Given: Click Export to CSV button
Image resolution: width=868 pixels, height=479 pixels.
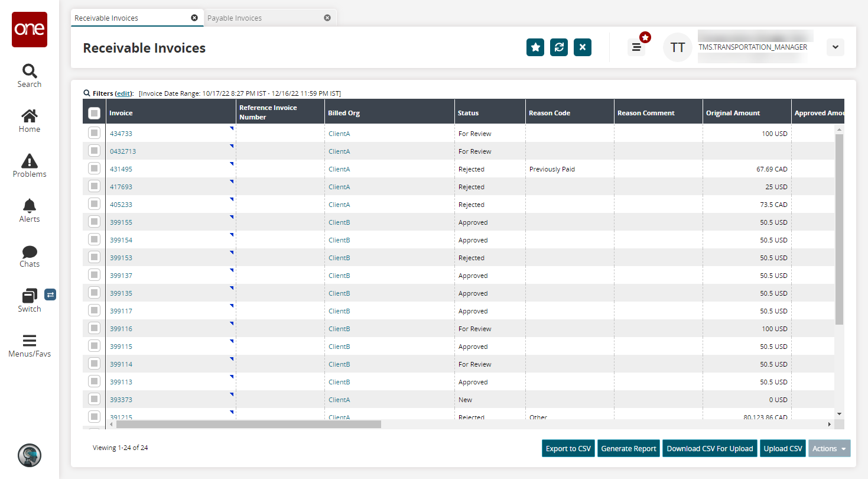Looking at the screenshot, I should 568,449.
